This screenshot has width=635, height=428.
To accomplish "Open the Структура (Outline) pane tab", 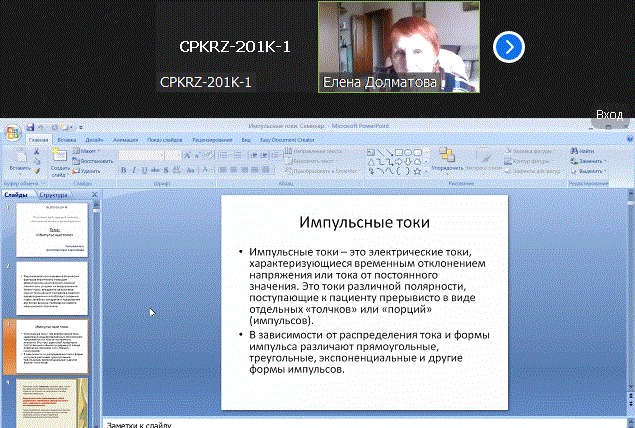I will click(53, 195).
